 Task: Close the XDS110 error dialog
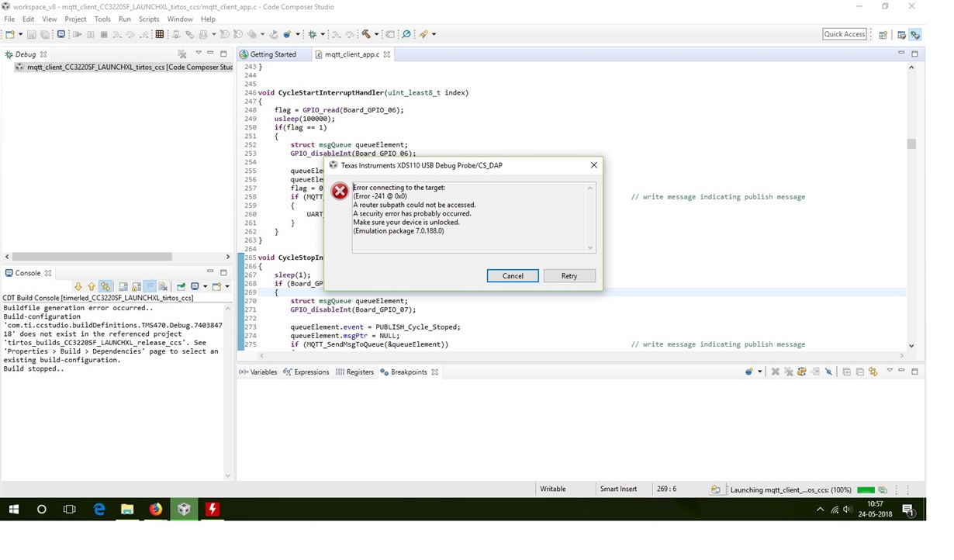coord(594,165)
